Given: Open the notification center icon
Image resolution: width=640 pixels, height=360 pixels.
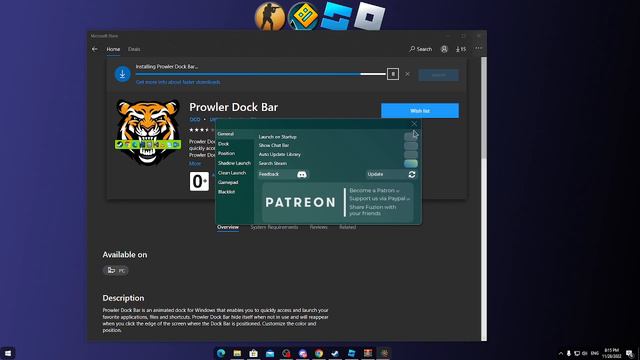Looking at the screenshot, I should click(x=630, y=353).
